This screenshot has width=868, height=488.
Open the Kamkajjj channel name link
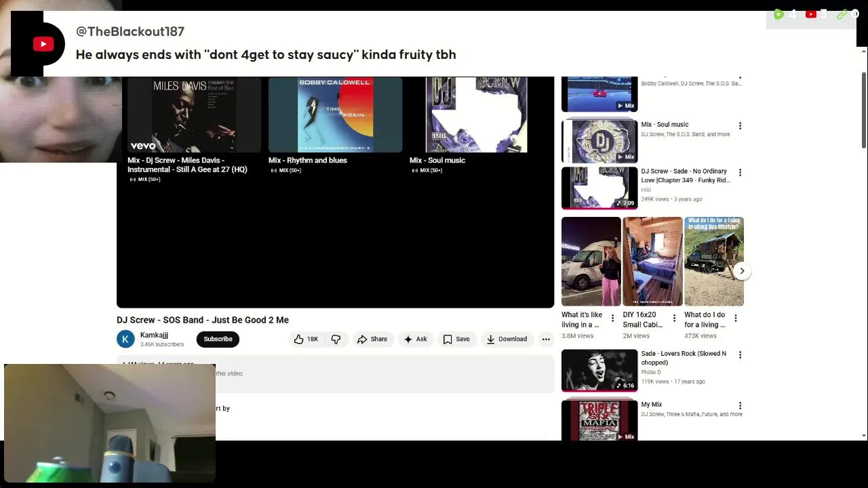pos(154,335)
